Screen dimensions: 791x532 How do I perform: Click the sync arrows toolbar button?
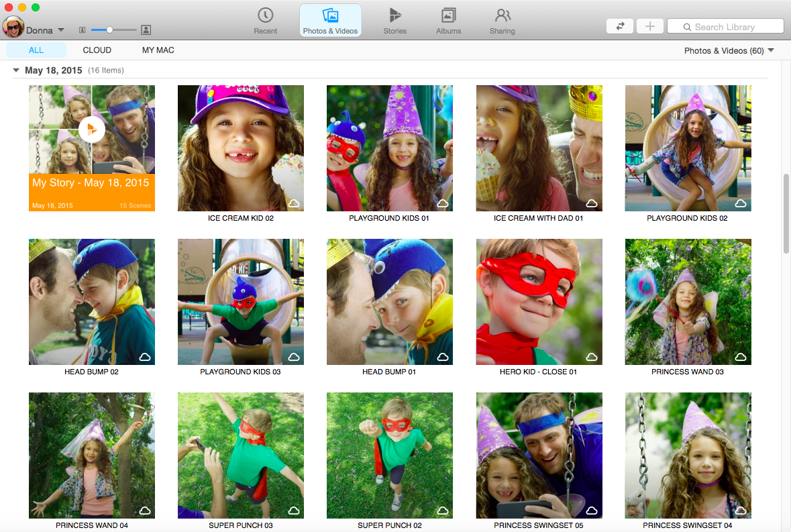620,26
